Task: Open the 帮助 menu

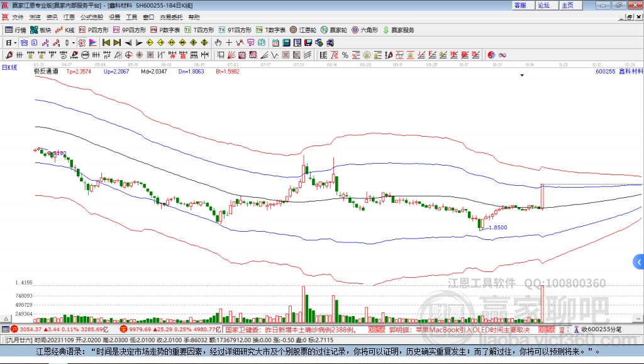Action: 194,17
